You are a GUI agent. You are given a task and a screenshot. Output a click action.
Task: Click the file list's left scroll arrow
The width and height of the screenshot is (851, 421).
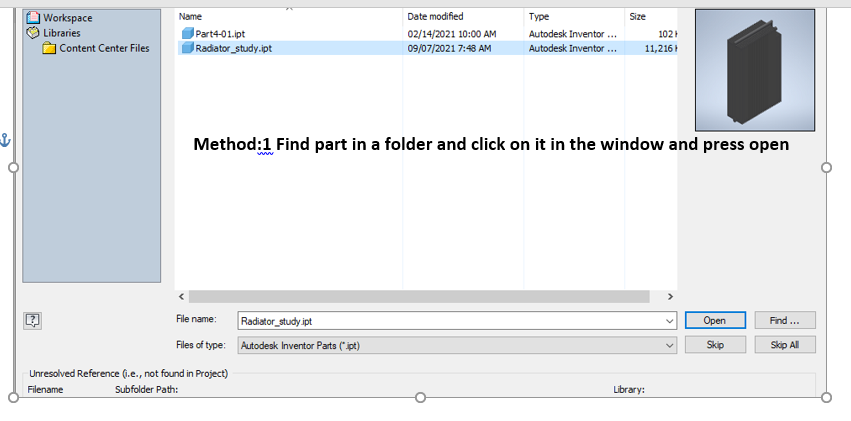click(x=181, y=297)
